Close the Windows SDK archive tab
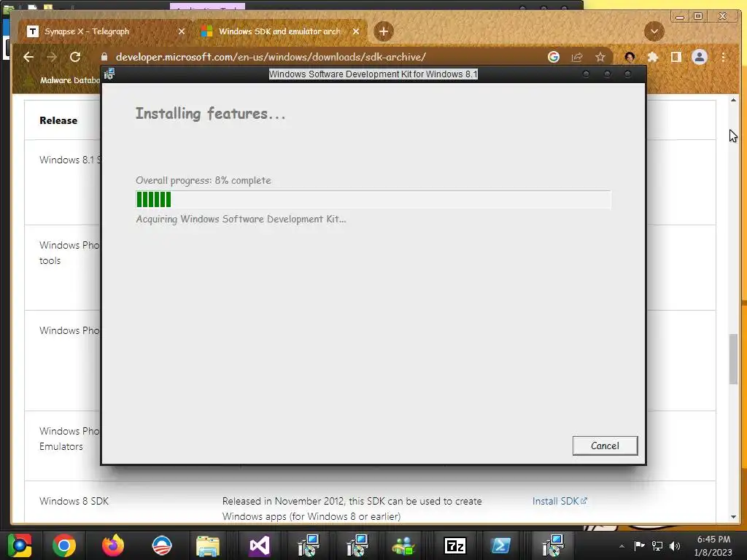Image resolution: width=747 pixels, height=560 pixels. (356, 31)
